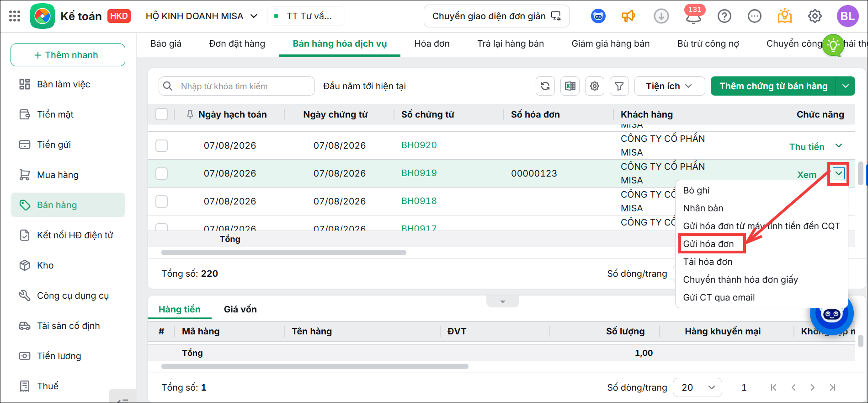Open the table column settings gear icon
868x403 pixels.
point(595,86)
